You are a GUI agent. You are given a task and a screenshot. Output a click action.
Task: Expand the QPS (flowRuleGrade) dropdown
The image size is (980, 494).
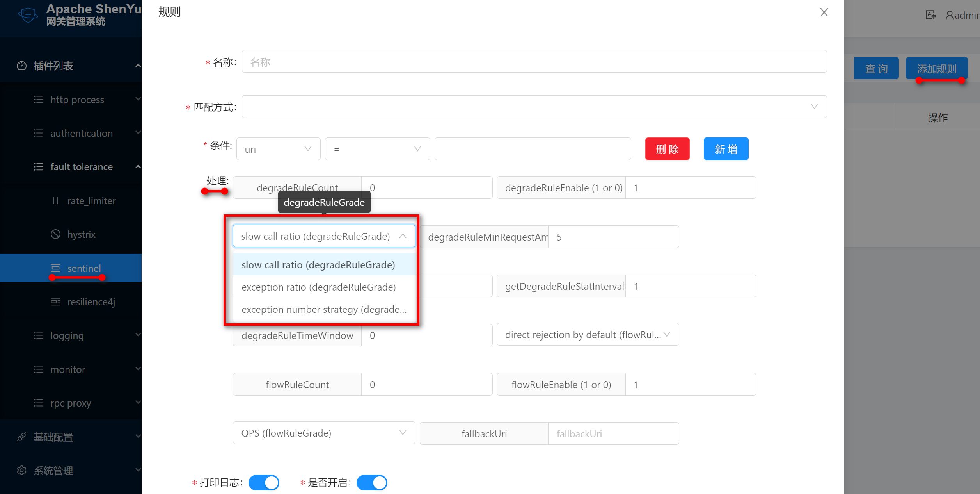(324, 433)
